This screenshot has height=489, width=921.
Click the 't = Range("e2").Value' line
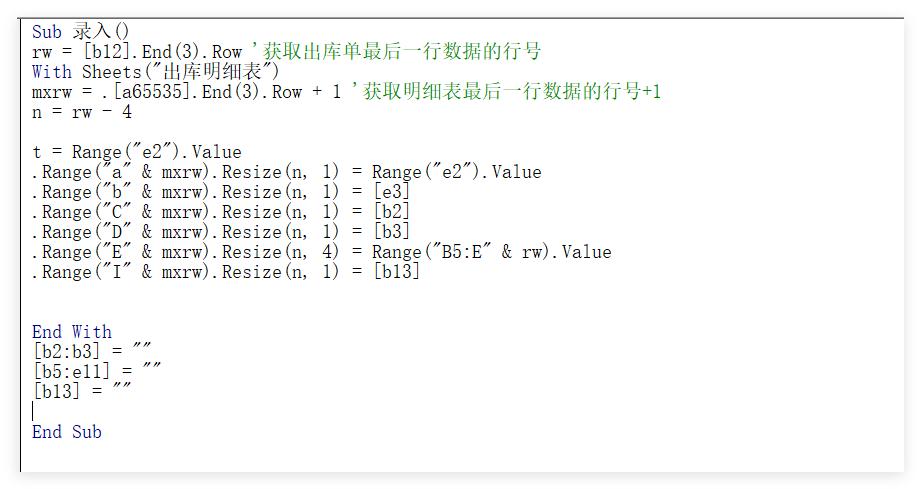pyautogui.click(x=137, y=152)
